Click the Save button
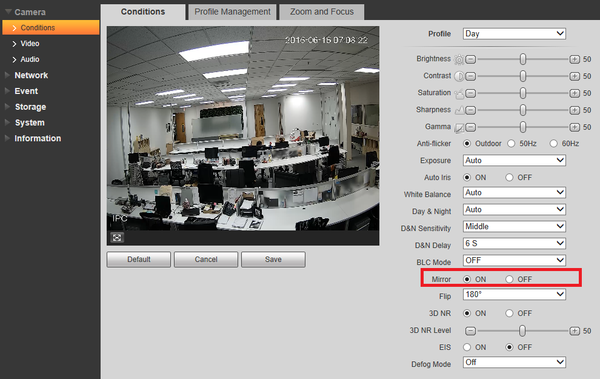The width and height of the screenshot is (600, 379). 273,260
